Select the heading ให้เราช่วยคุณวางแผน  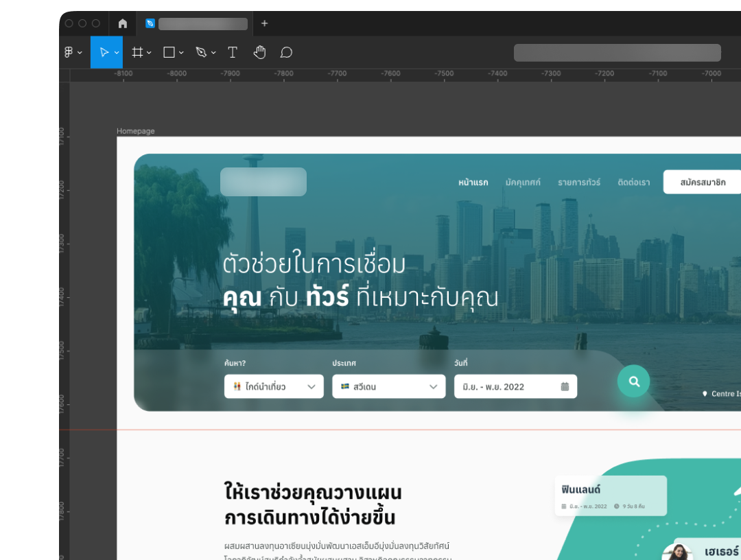click(x=313, y=492)
